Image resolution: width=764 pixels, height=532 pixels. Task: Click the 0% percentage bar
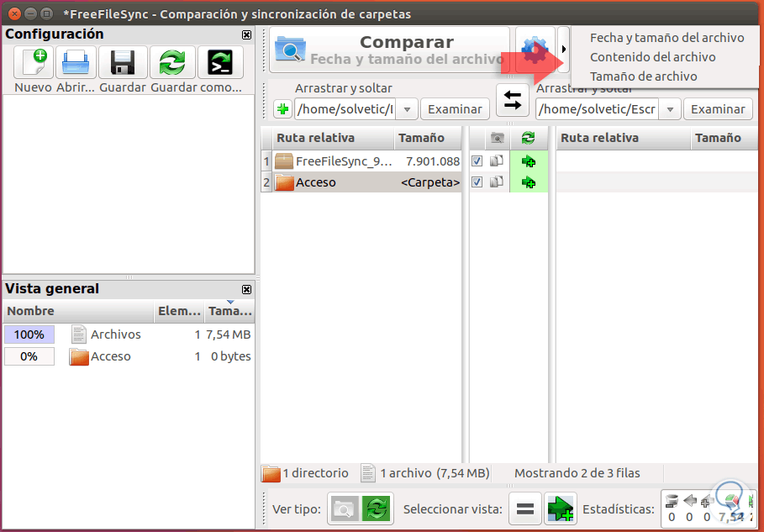29,356
